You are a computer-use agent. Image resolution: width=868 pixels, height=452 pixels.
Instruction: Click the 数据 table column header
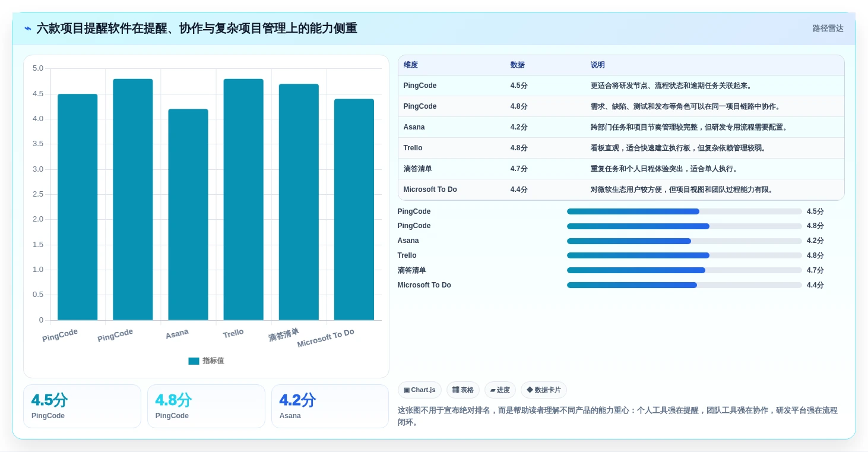(518, 65)
